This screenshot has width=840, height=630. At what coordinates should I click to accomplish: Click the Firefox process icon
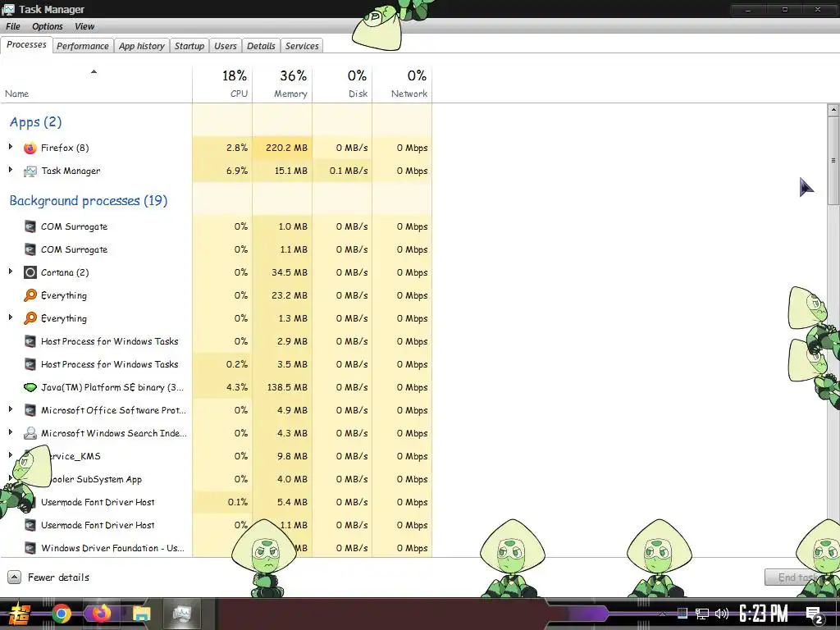pos(30,148)
